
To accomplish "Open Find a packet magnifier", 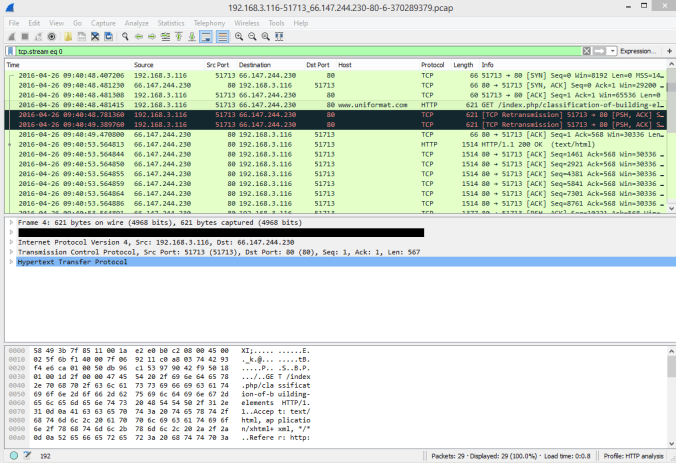I will click(125, 37).
